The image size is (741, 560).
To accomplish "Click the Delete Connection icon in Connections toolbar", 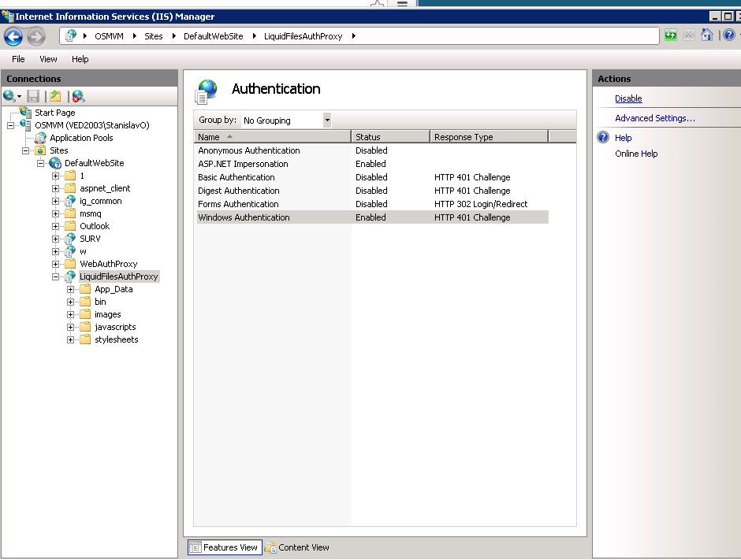I will [78, 96].
